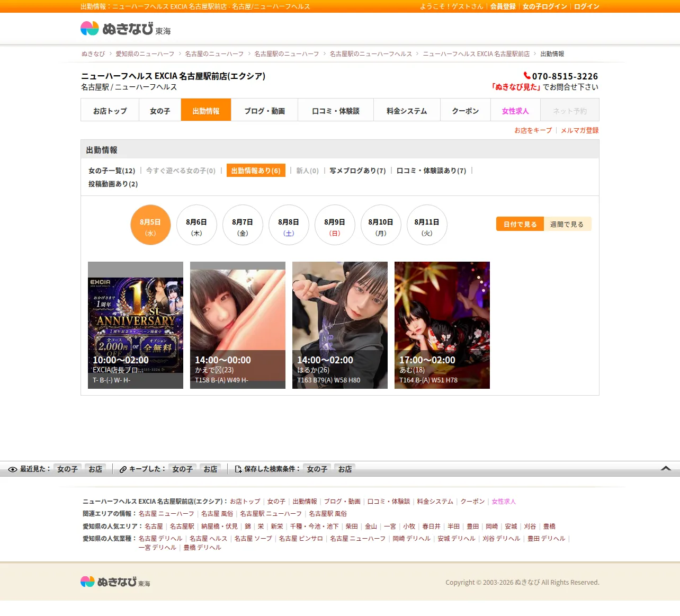Select the date 8月9日 (日)

[335, 225]
